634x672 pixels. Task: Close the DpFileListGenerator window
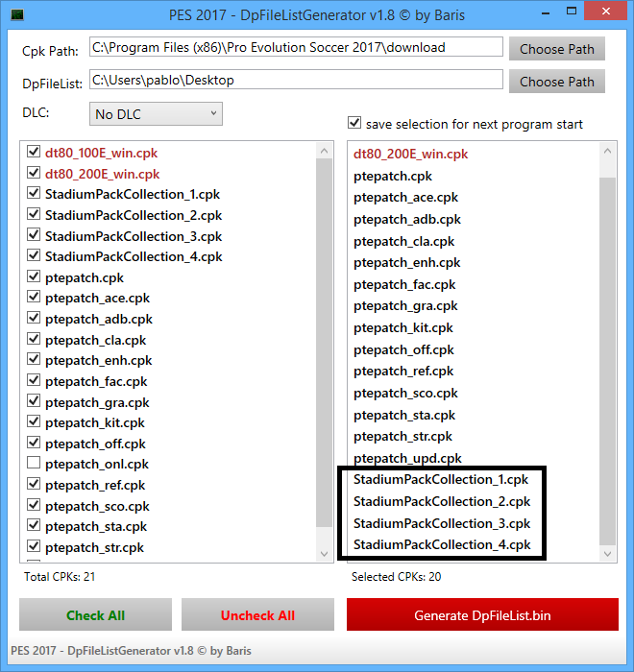pos(606,12)
